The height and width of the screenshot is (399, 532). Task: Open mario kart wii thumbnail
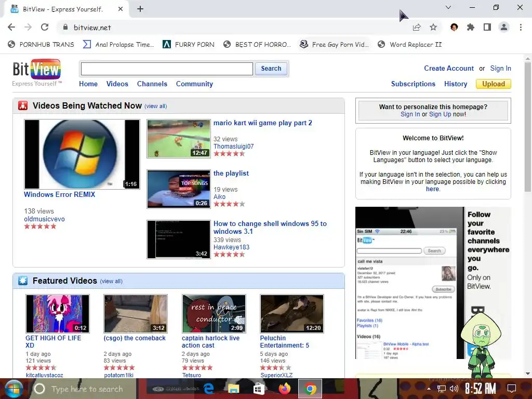point(179,138)
